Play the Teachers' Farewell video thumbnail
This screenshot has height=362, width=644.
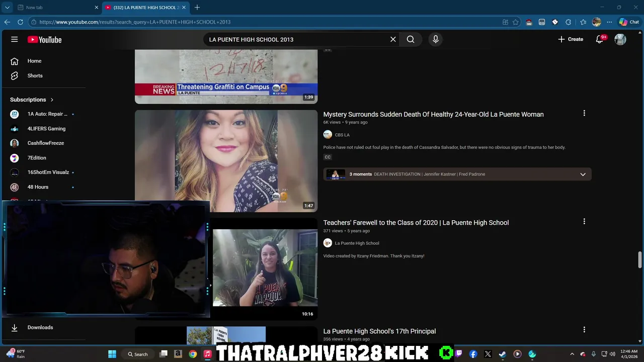265,269
